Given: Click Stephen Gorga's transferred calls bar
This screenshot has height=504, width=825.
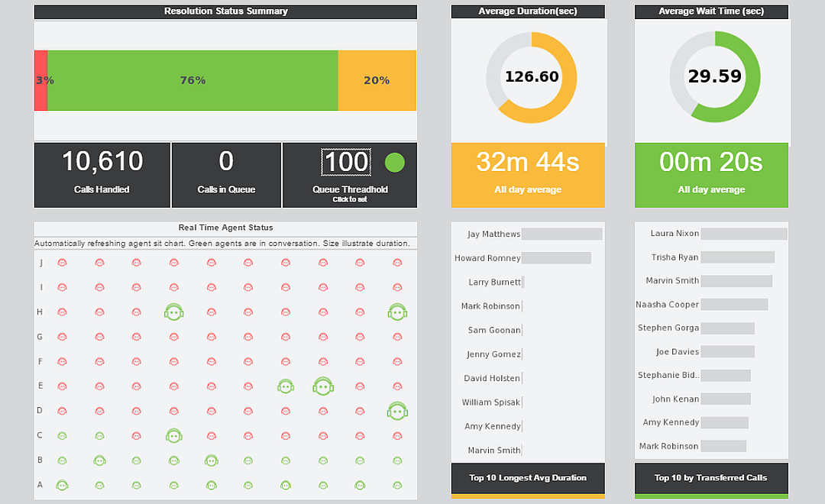Looking at the screenshot, I should 728,328.
